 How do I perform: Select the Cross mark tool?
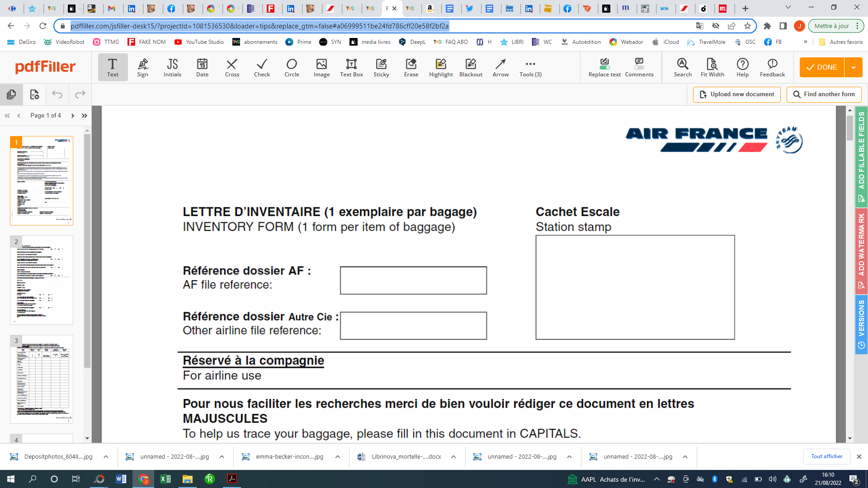tap(232, 67)
